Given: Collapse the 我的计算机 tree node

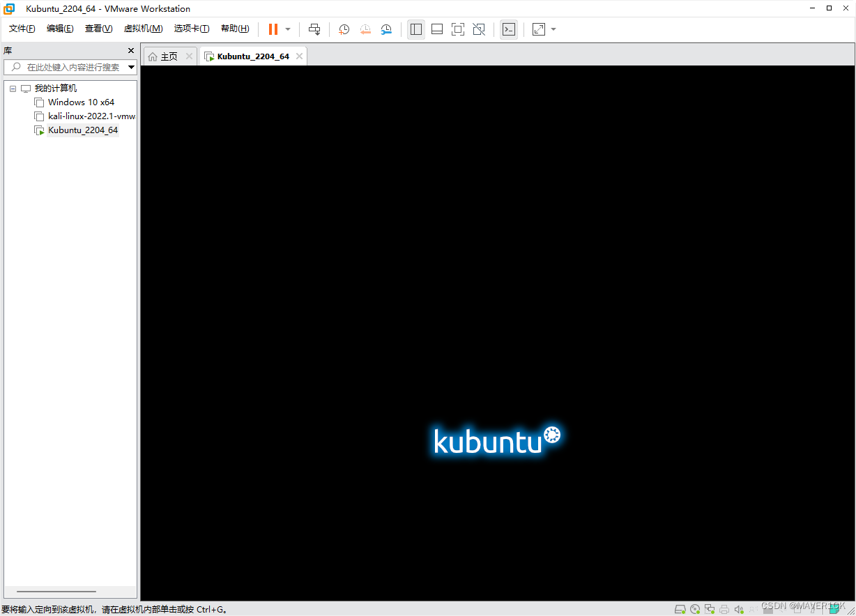Looking at the screenshot, I should click(13, 88).
